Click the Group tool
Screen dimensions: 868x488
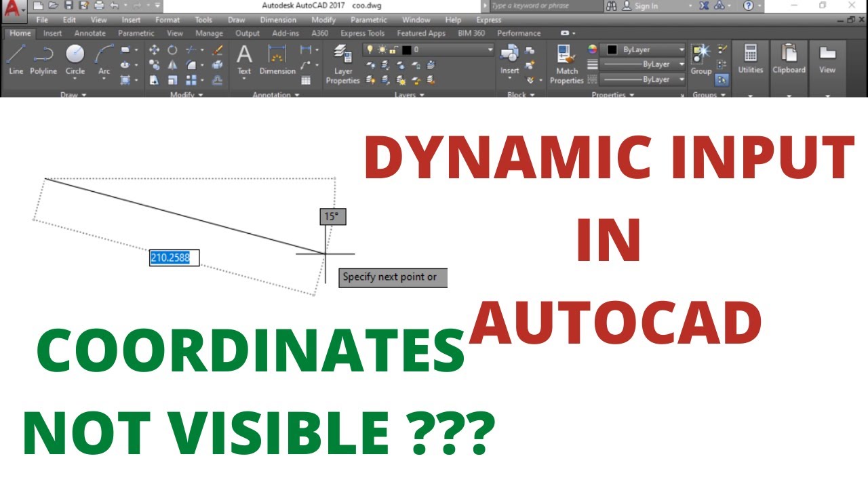[x=701, y=60]
